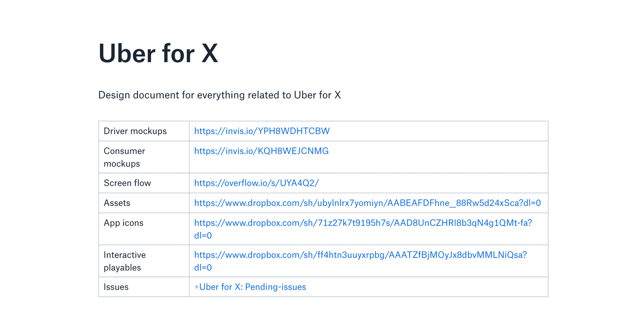The image size is (644, 333).
Task: Open the Assets Dropbox link
Action: (367, 203)
